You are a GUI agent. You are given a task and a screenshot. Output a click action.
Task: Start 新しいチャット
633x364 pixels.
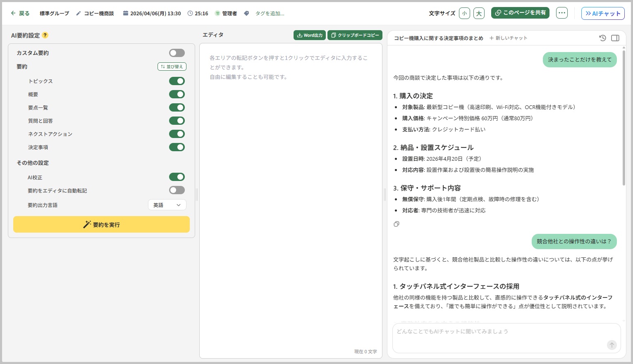point(509,38)
